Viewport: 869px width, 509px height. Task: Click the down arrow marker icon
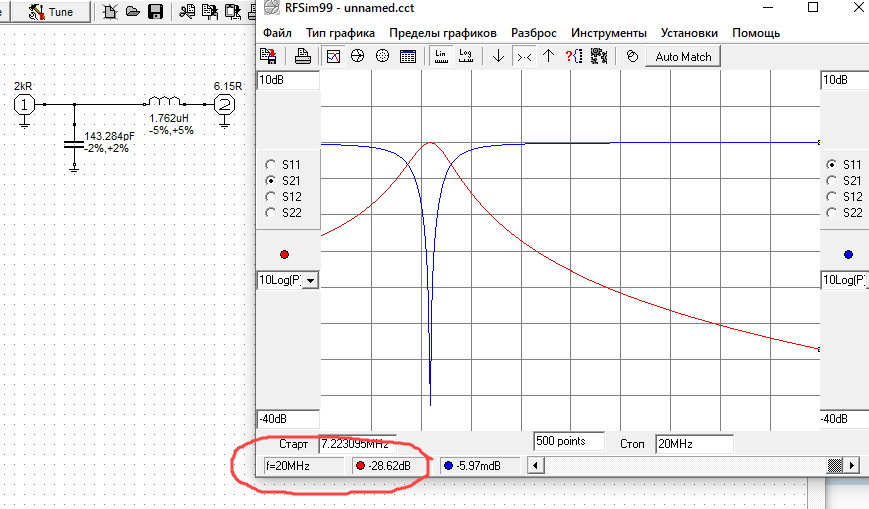[x=498, y=57]
